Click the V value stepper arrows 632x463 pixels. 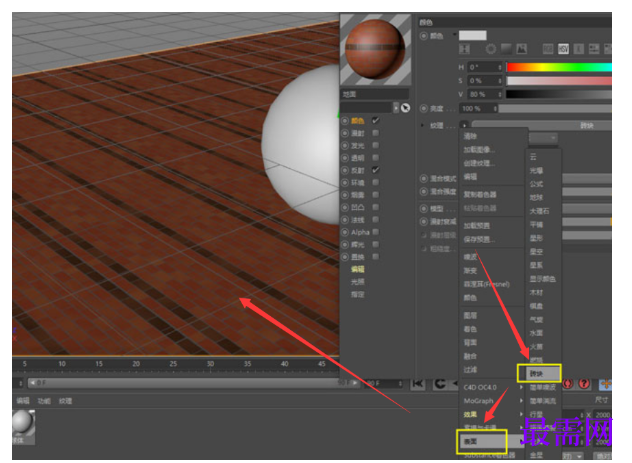(500, 94)
